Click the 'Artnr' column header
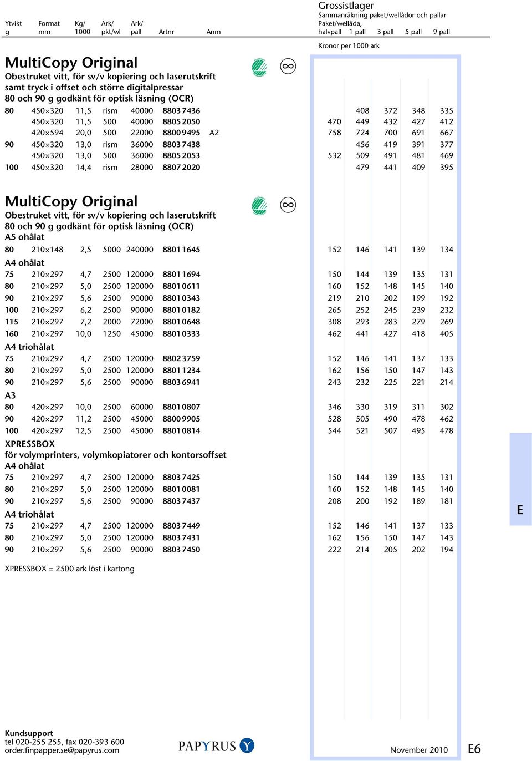The width and height of the screenshot is (532, 761). [x=166, y=32]
